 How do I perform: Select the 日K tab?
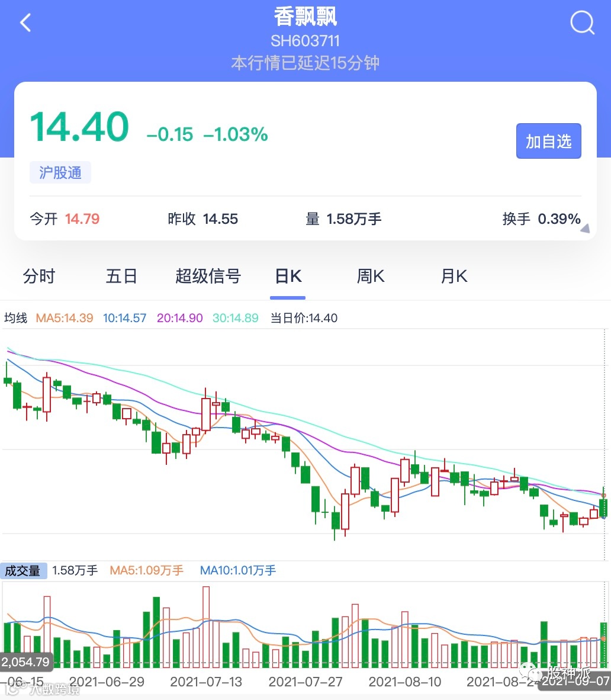pyautogui.click(x=288, y=276)
